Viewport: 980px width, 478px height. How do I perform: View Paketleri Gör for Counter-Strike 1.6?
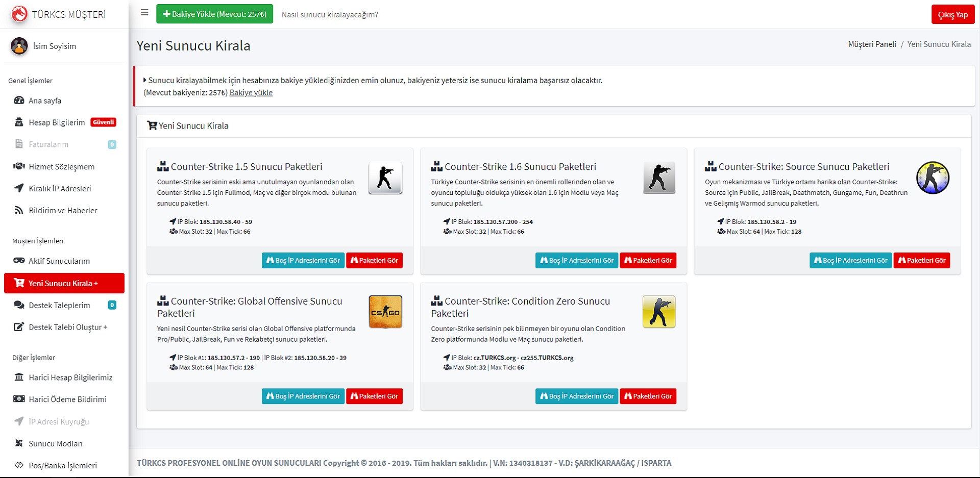pos(648,260)
